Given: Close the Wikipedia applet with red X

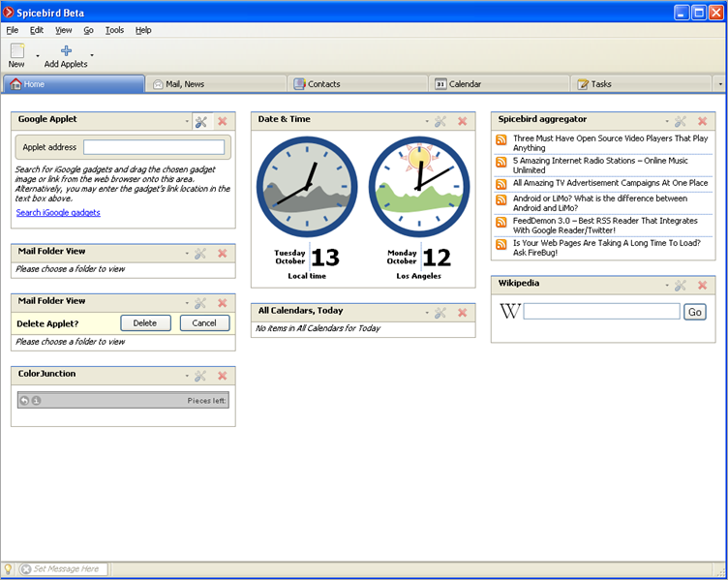Looking at the screenshot, I should coord(702,286).
